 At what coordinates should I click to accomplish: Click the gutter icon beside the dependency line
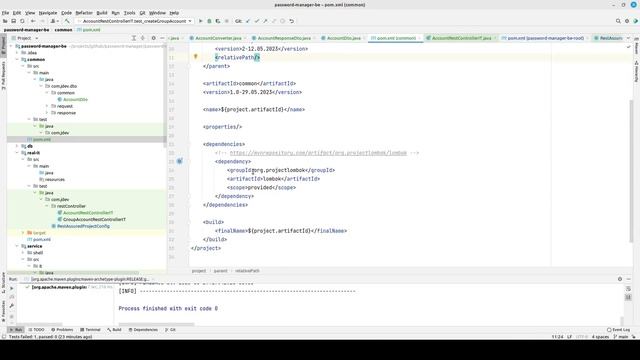[x=180, y=161]
